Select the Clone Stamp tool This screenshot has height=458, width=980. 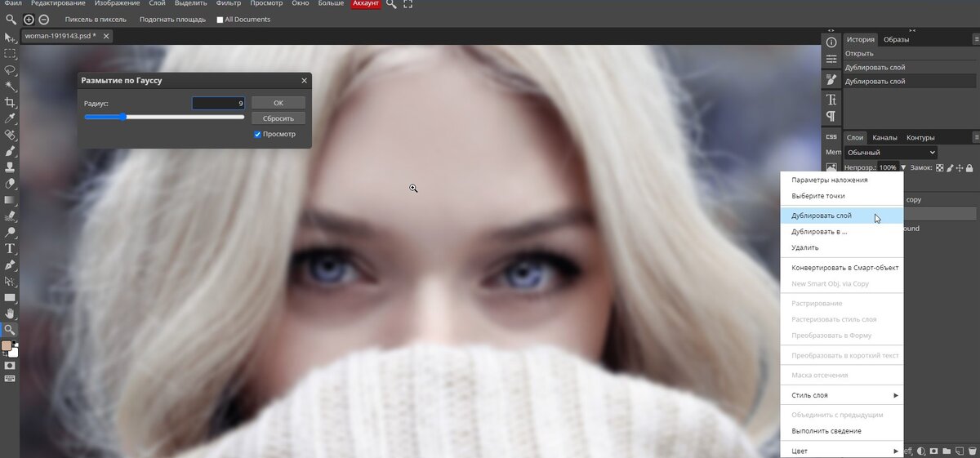[10, 167]
